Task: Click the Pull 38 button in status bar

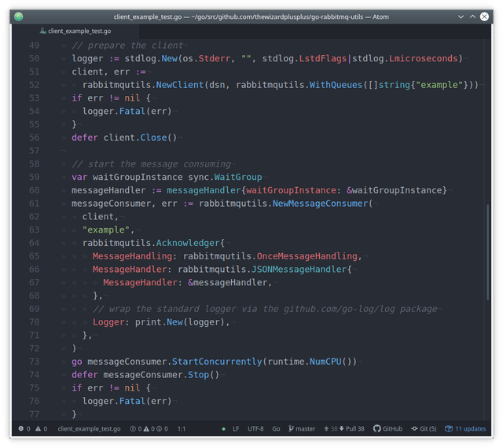Action: pos(352,429)
